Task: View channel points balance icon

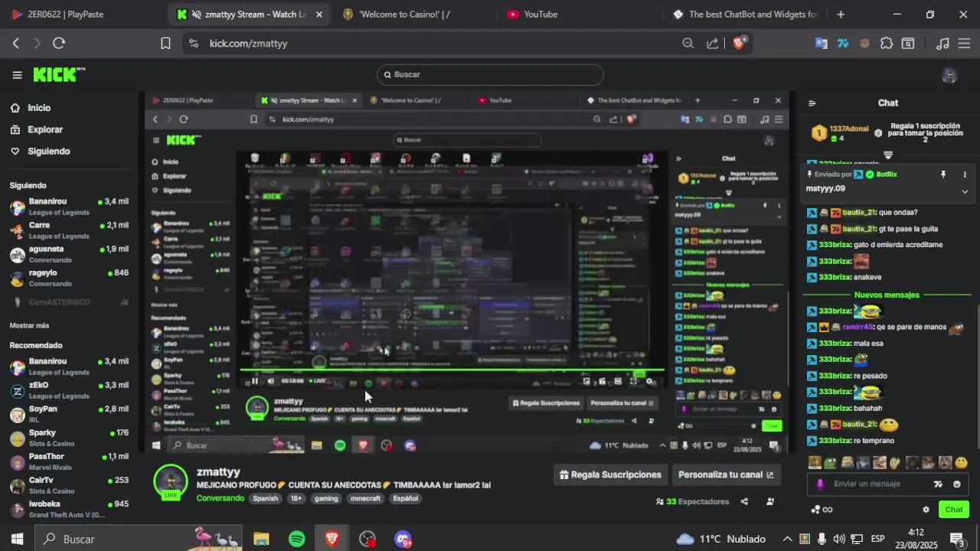Action: pos(822,510)
